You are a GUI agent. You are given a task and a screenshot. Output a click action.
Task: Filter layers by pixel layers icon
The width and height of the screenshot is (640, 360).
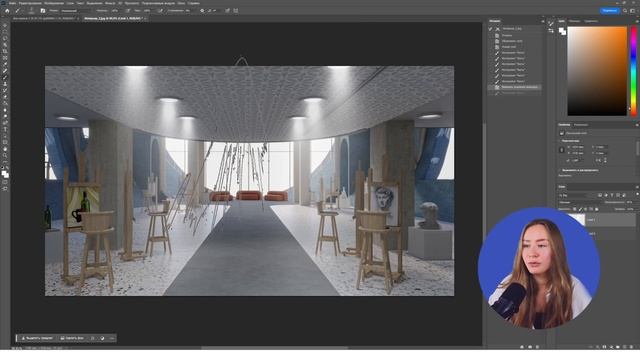click(600, 196)
